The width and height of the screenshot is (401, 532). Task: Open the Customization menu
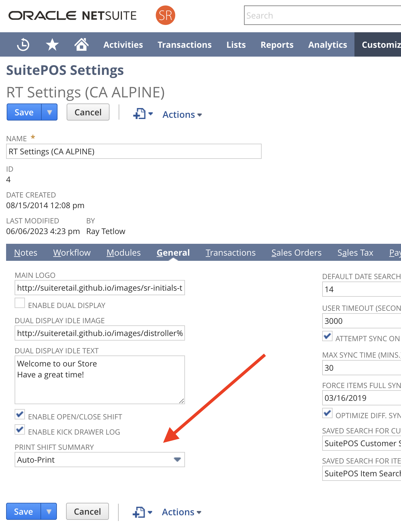pyautogui.click(x=378, y=45)
